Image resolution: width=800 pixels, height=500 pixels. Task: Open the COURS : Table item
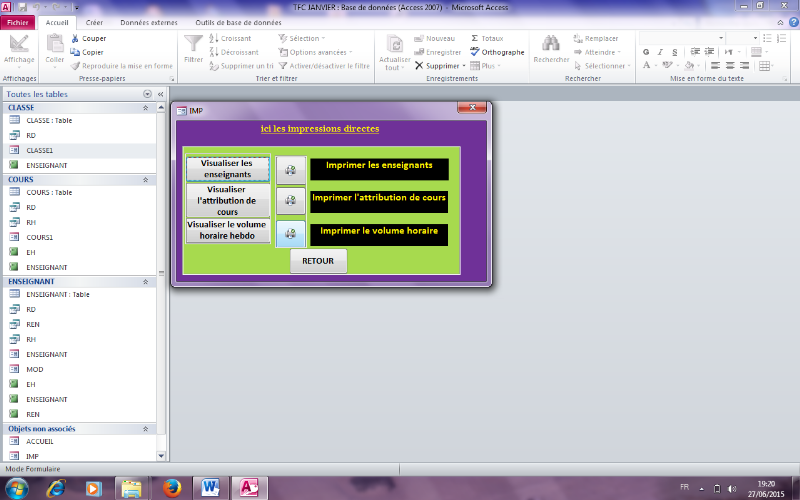(49, 192)
